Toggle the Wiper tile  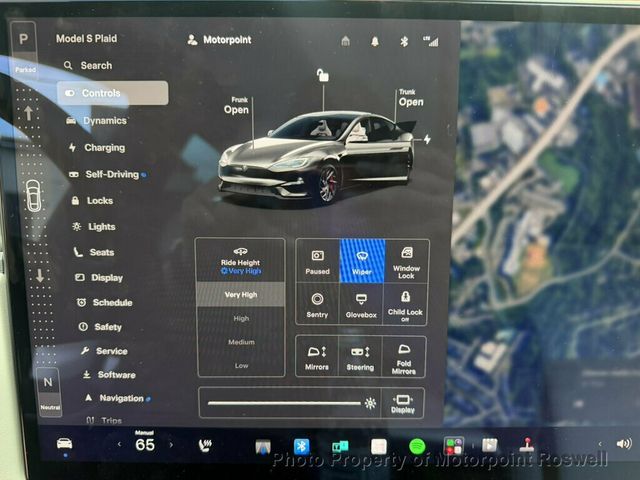pyautogui.click(x=362, y=261)
